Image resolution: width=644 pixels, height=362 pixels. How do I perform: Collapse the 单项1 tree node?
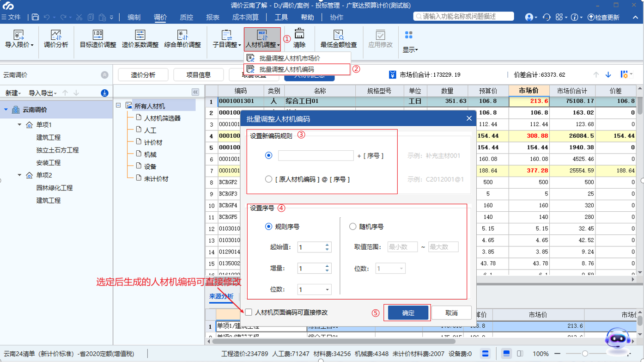19,125
